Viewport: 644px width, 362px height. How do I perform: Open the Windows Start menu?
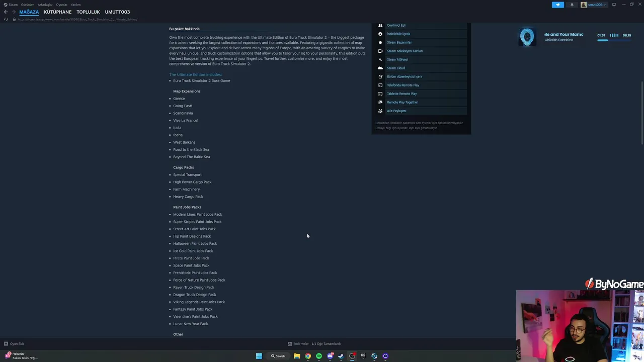pos(259,356)
